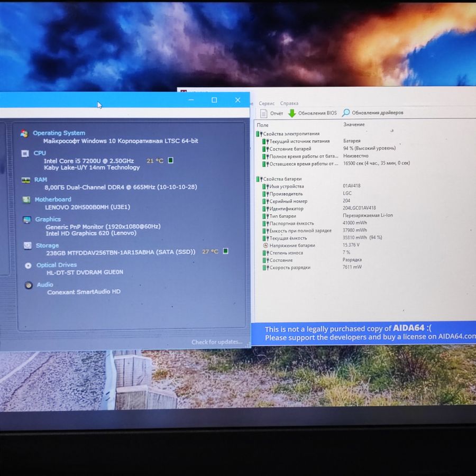Image resolution: width=476 pixels, height=476 pixels.
Task: Select the Оставшееся время работы row
Action: click(x=336, y=163)
